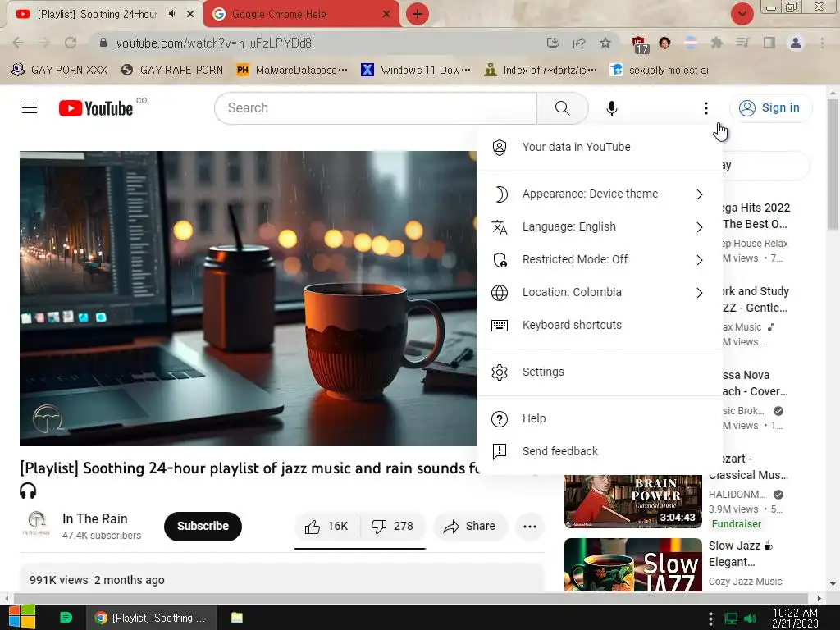This screenshot has width=840, height=630.
Task: Select Your data in YouTube
Action: (x=600, y=148)
